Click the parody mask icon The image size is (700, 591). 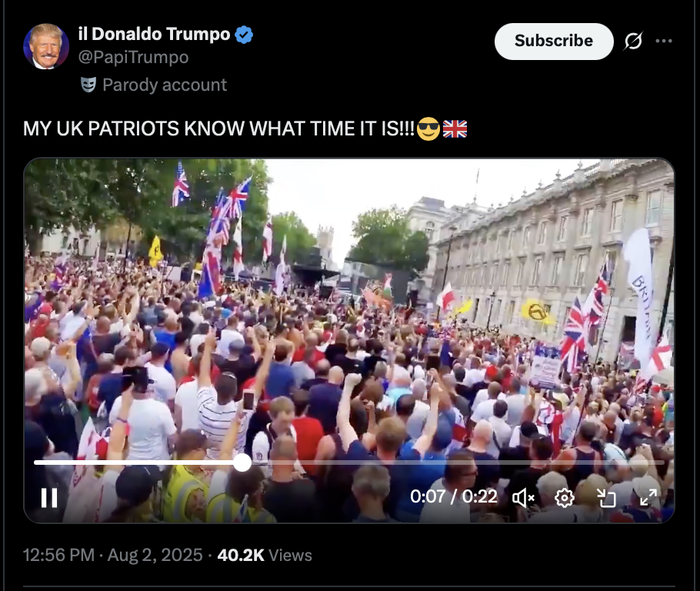(x=88, y=85)
